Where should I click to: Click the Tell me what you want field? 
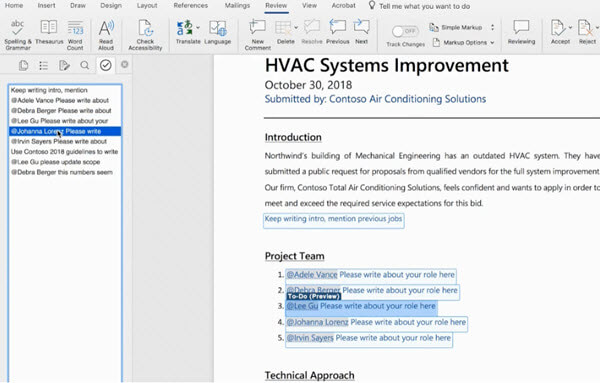click(424, 6)
